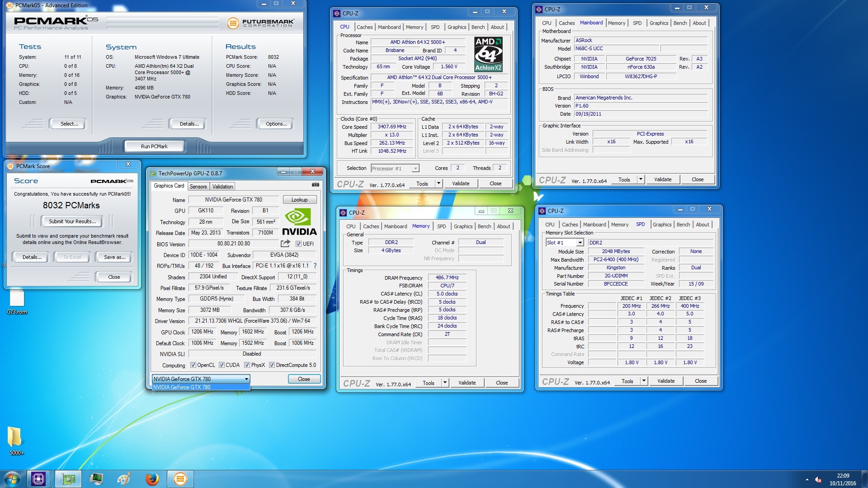Toggle the CUDA checkbox

coord(222,365)
